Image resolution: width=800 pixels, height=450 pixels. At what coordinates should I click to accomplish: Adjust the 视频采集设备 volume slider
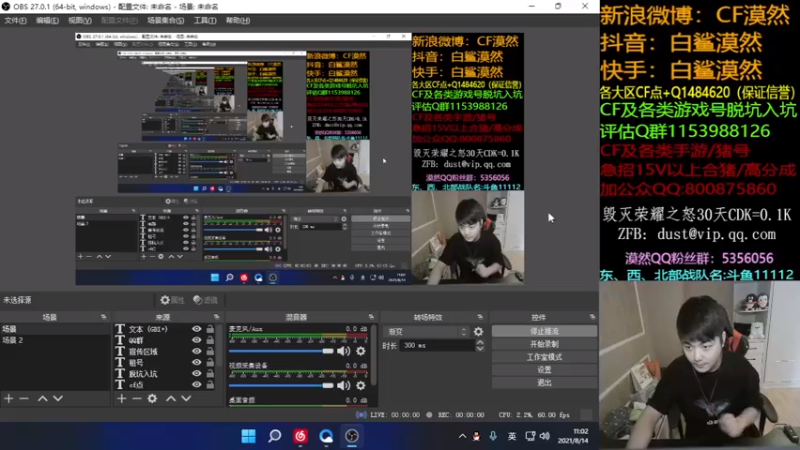[x=281, y=386]
